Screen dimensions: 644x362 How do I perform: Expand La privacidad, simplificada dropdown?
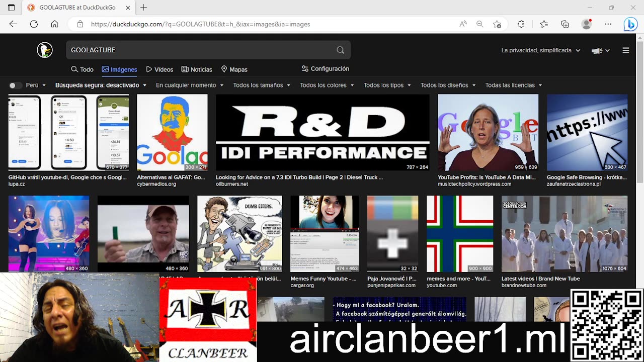tap(541, 50)
